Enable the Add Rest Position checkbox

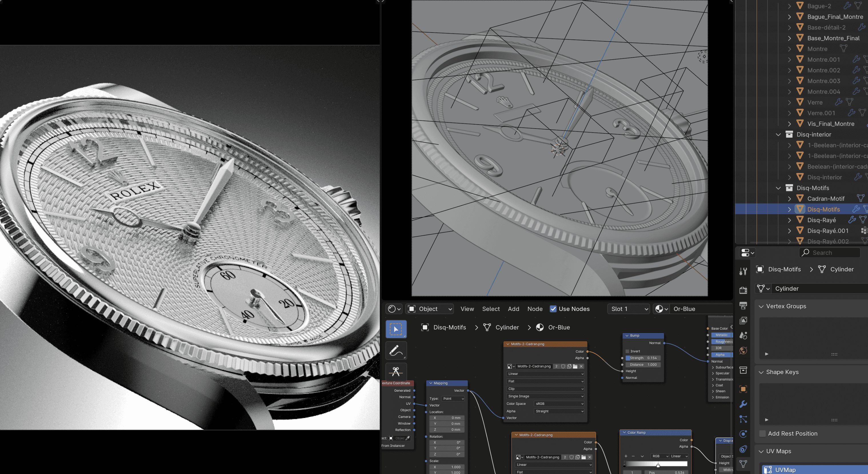pos(763,434)
